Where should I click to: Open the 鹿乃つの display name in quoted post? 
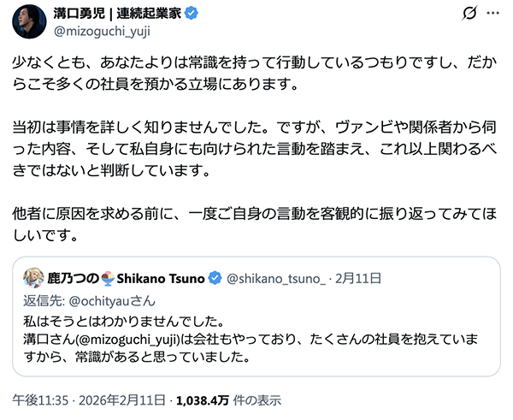pyautogui.click(x=72, y=278)
